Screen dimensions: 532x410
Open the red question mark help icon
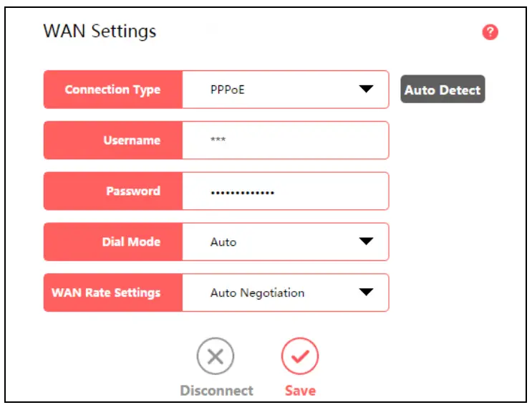point(490,32)
